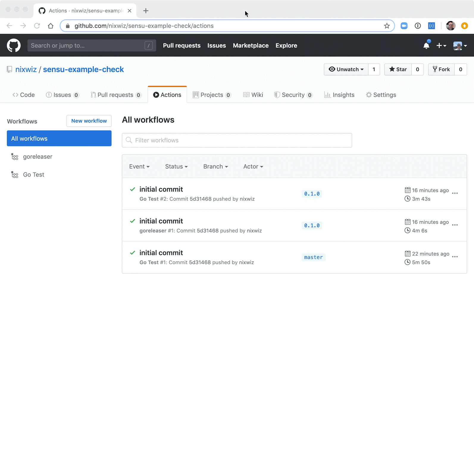Open the plus create-new dropdown
The image size is (474, 476).
pyautogui.click(x=441, y=46)
